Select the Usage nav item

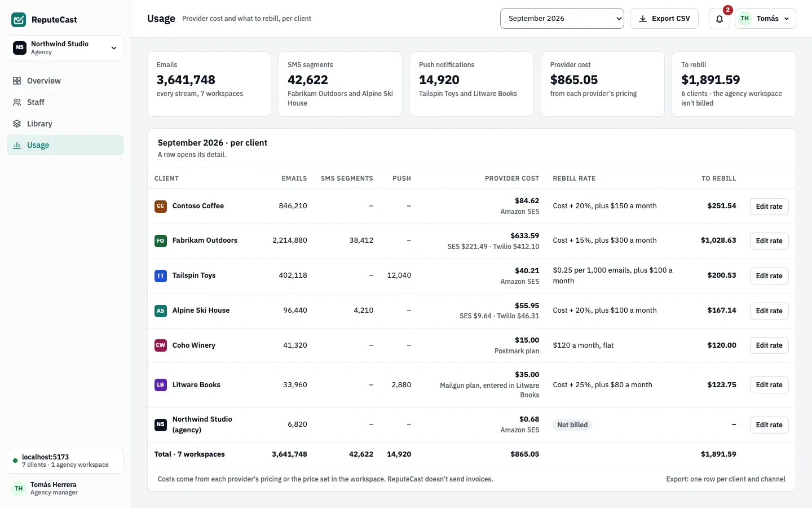[65, 145]
